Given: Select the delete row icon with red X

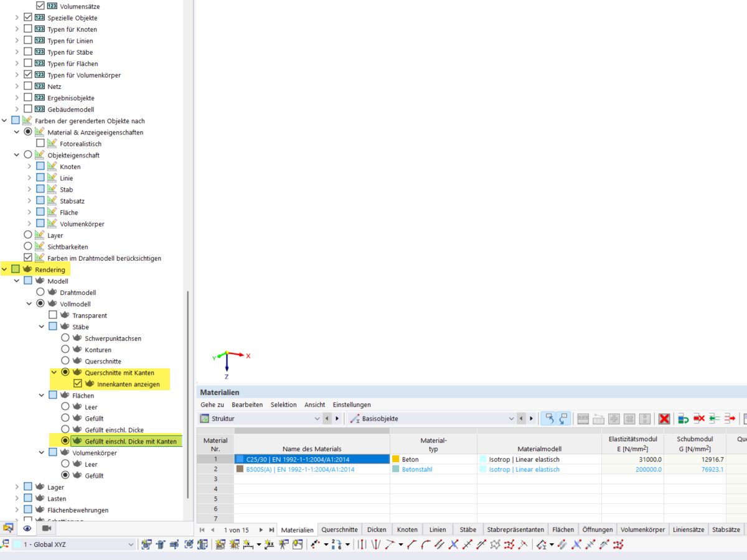Looking at the screenshot, I should (x=698, y=418).
